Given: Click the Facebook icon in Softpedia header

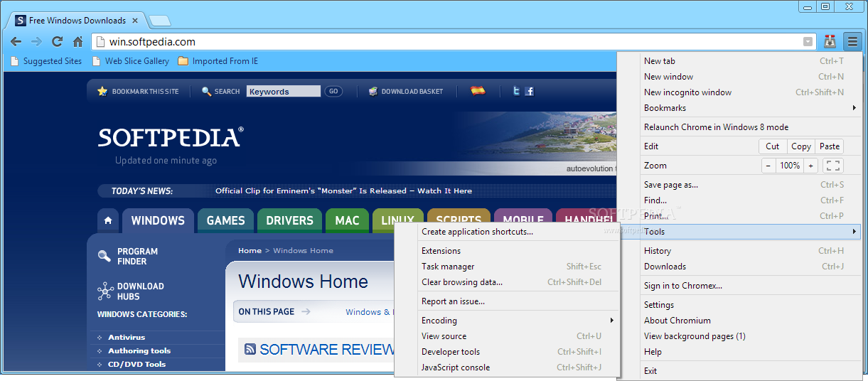Looking at the screenshot, I should 529,91.
